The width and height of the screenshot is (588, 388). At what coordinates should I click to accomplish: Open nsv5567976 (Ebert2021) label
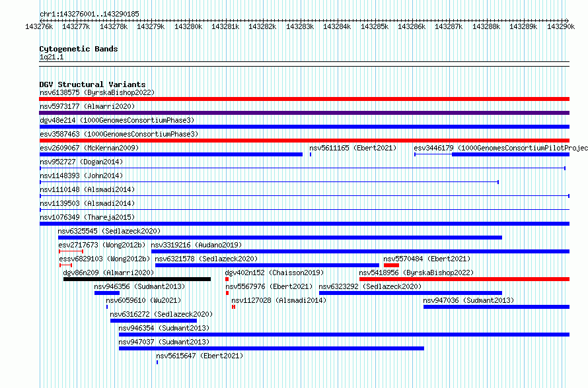[269, 286]
